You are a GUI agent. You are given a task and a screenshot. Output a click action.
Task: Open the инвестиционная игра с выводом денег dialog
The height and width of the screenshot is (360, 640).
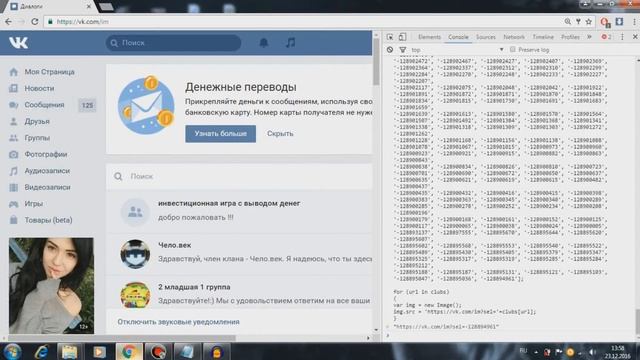(x=239, y=211)
